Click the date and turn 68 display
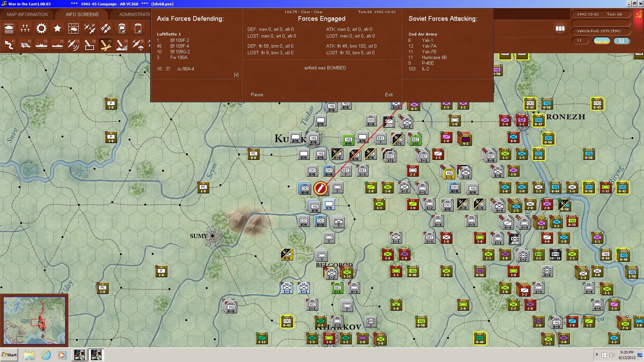 (600, 14)
